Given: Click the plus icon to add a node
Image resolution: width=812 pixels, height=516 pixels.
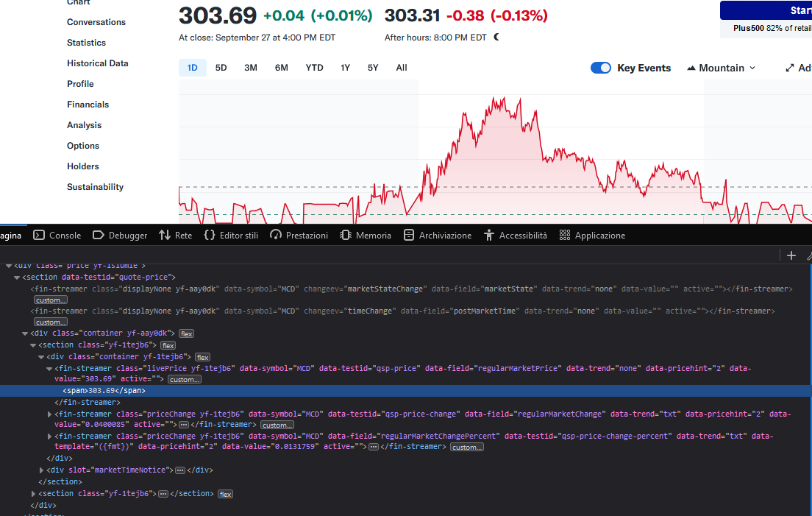Looking at the screenshot, I should (791, 255).
